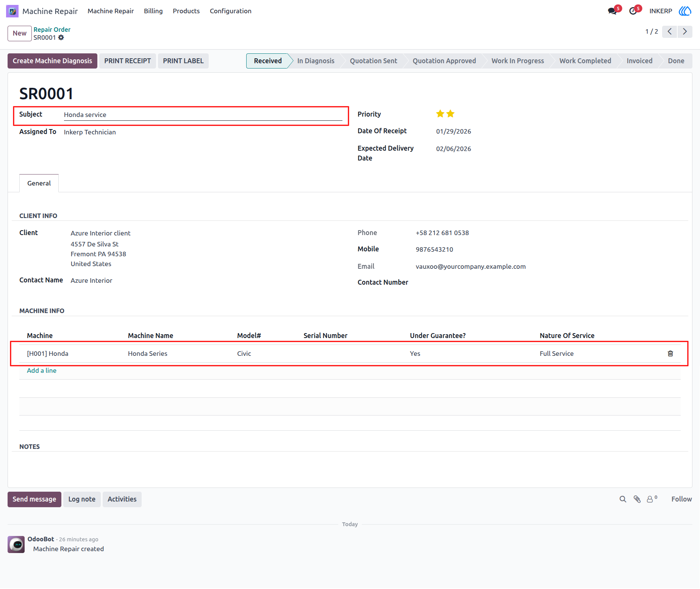
Task: Set status to In Diagnosis
Action: tap(316, 61)
